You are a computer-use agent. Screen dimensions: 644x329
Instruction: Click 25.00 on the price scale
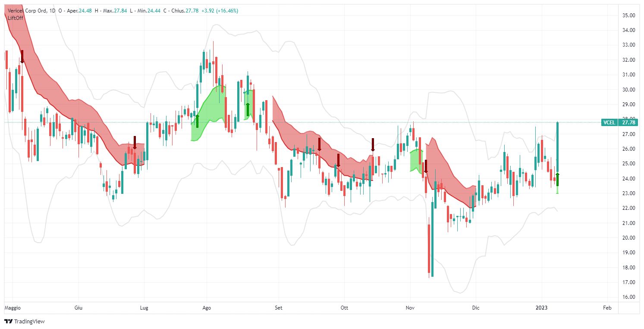coord(628,164)
